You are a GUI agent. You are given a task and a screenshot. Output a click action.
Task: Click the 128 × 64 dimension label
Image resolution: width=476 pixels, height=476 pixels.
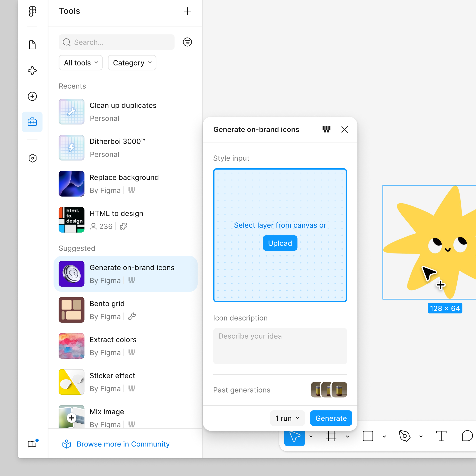pos(445,308)
